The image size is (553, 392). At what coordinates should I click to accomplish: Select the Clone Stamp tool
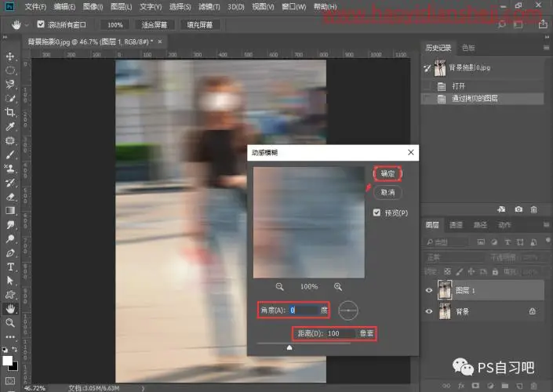tap(10, 169)
